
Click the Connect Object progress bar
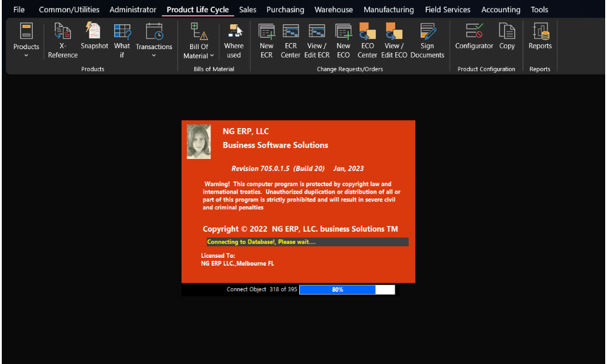coord(347,289)
